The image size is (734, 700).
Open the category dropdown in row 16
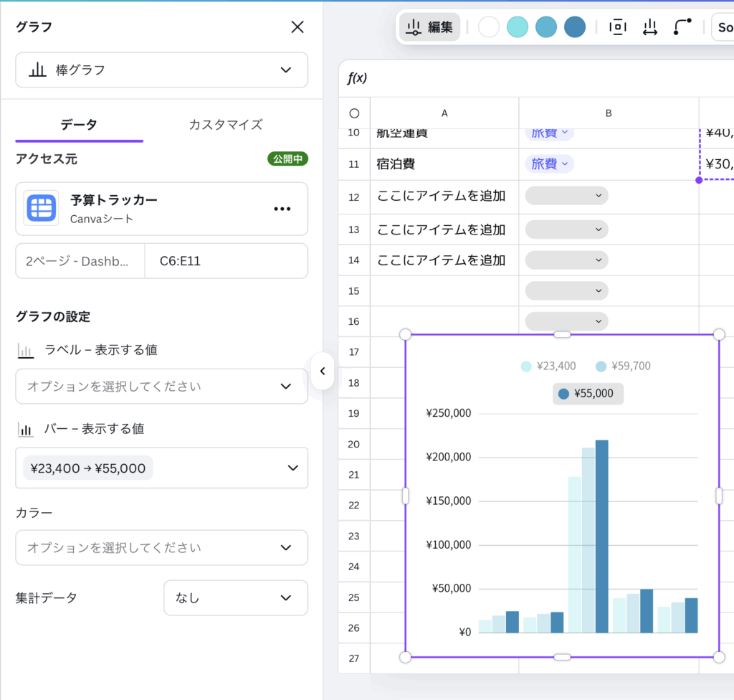[x=567, y=321]
